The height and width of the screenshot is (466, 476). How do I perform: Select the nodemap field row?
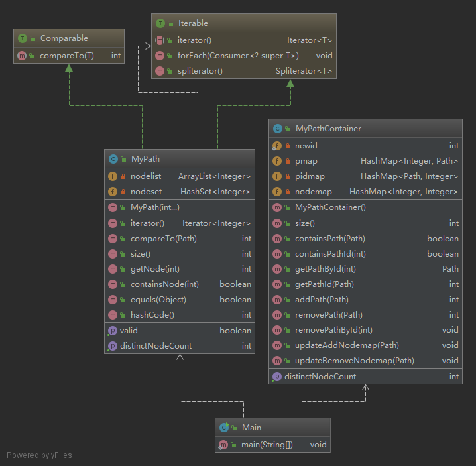[365, 192]
